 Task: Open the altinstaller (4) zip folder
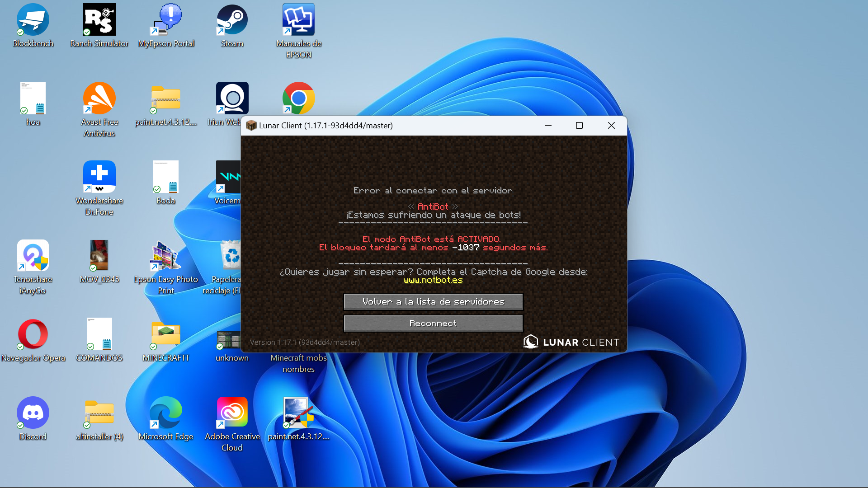[99, 413]
